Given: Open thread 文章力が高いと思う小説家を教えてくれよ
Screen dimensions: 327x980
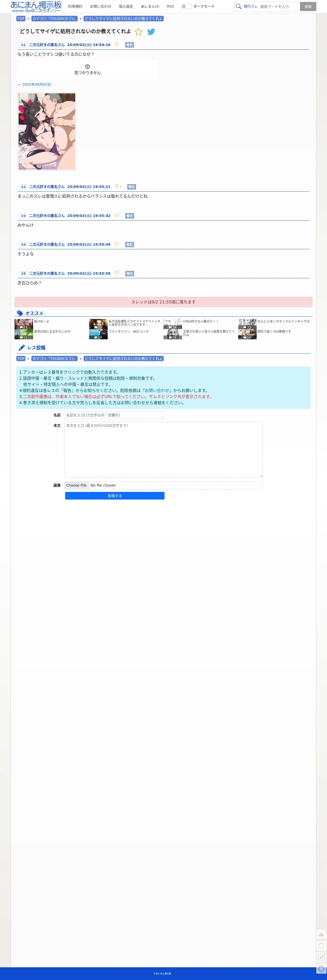Looking at the screenshot, I should click(209, 333).
